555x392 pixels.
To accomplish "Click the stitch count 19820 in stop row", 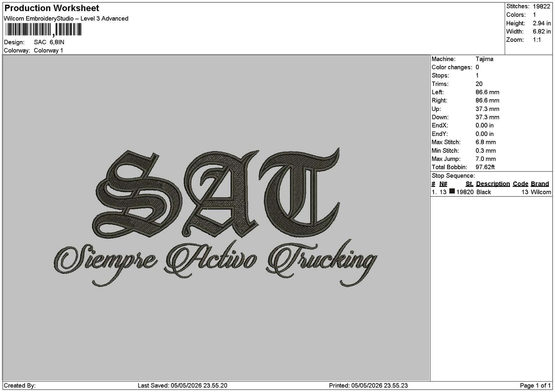I will 465,192.
